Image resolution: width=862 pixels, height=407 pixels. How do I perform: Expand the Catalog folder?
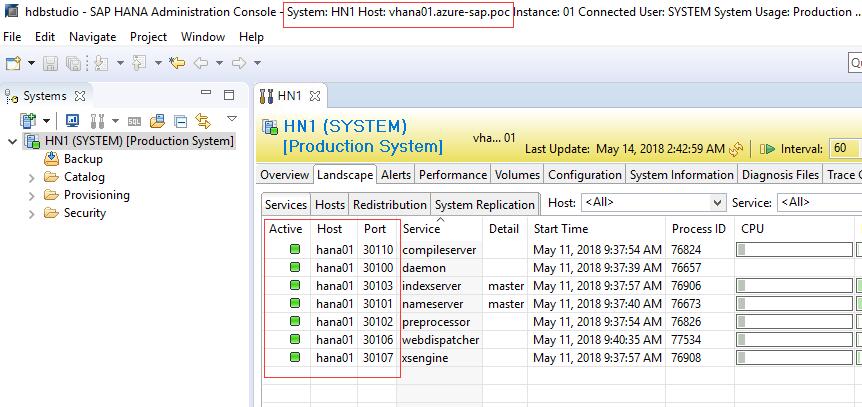click(32, 178)
